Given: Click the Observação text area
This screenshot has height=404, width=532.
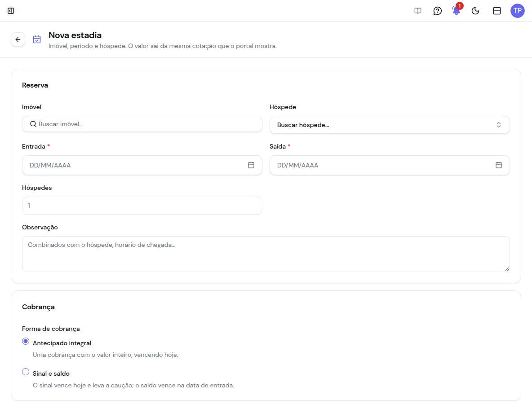Looking at the screenshot, I should click(266, 254).
